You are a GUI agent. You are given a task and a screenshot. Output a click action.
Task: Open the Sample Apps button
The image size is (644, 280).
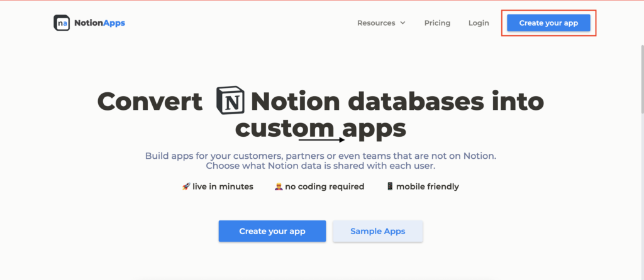coord(377,231)
